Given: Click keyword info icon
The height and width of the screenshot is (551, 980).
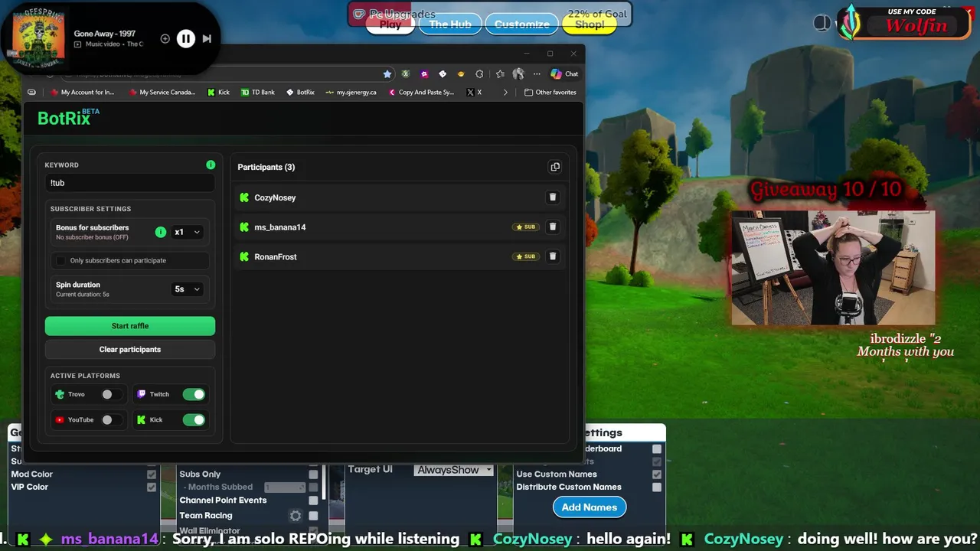Looking at the screenshot, I should click(211, 165).
